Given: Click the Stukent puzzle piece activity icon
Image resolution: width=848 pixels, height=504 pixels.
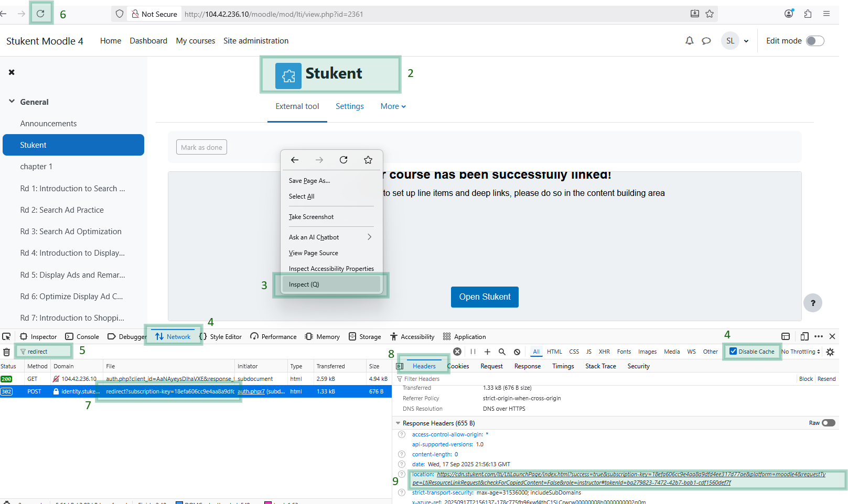Looking at the screenshot, I should click(x=288, y=76).
